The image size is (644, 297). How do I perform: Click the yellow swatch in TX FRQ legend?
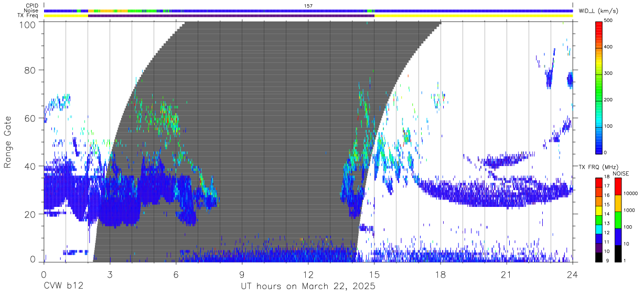tap(598, 211)
